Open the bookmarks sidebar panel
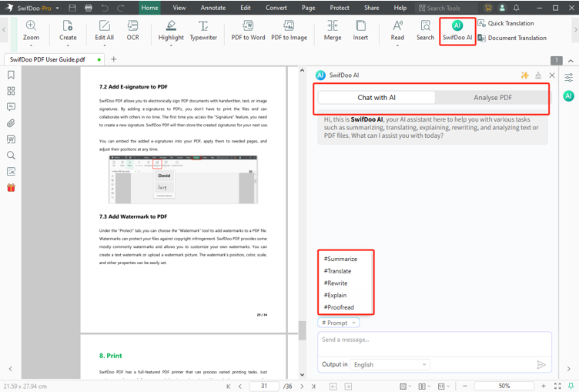 pyautogui.click(x=11, y=75)
